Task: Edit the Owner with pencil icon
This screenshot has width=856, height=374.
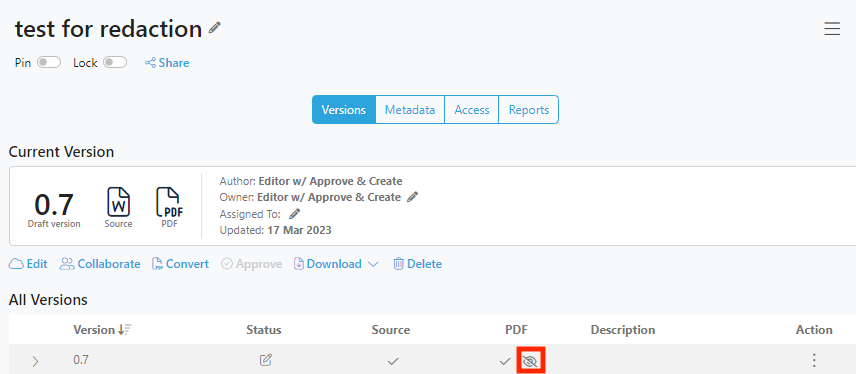Action: click(x=413, y=197)
